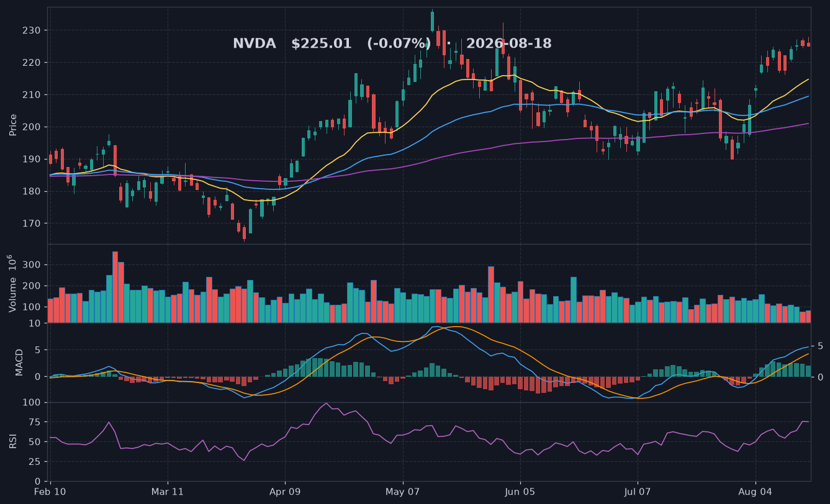Viewport: 830px width, 504px height.
Task: Click the Jun 05 date axis label
Action: pyautogui.click(x=520, y=492)
